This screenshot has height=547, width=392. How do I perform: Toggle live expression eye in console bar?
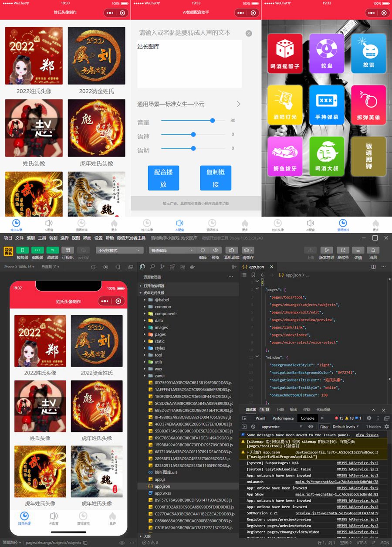tap(311, 427)
